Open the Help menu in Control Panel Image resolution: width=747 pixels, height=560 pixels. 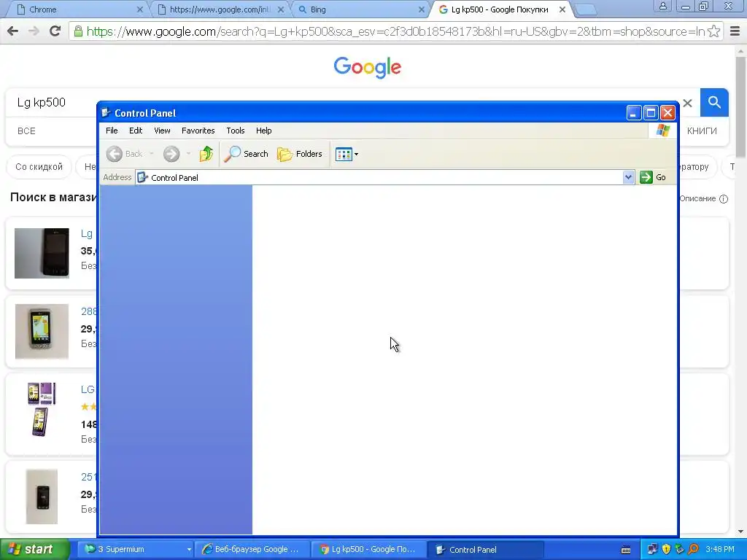pyautogui.click(x=263, y=131)
